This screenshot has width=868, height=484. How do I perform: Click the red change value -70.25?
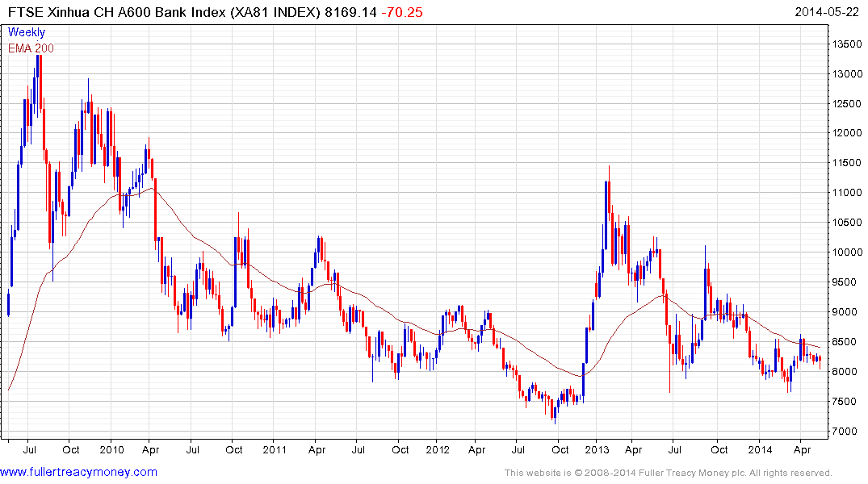click(402, 12)
